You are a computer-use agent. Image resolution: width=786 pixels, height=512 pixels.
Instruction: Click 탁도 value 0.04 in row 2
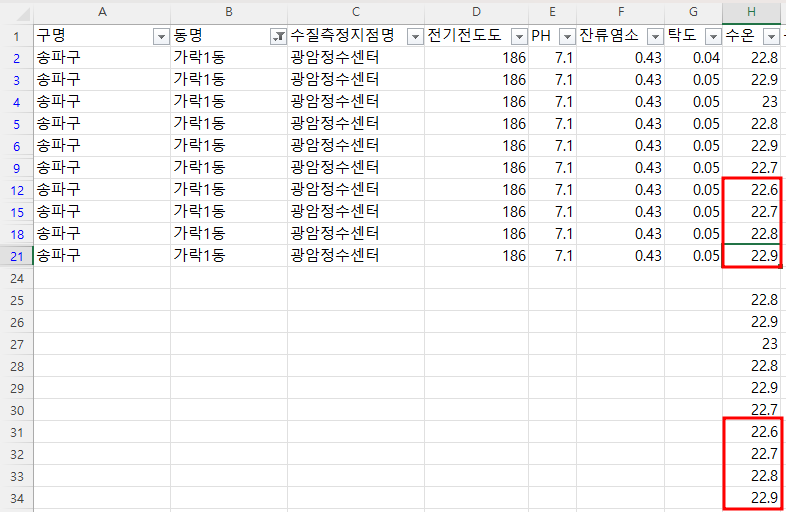click(706, 58)
